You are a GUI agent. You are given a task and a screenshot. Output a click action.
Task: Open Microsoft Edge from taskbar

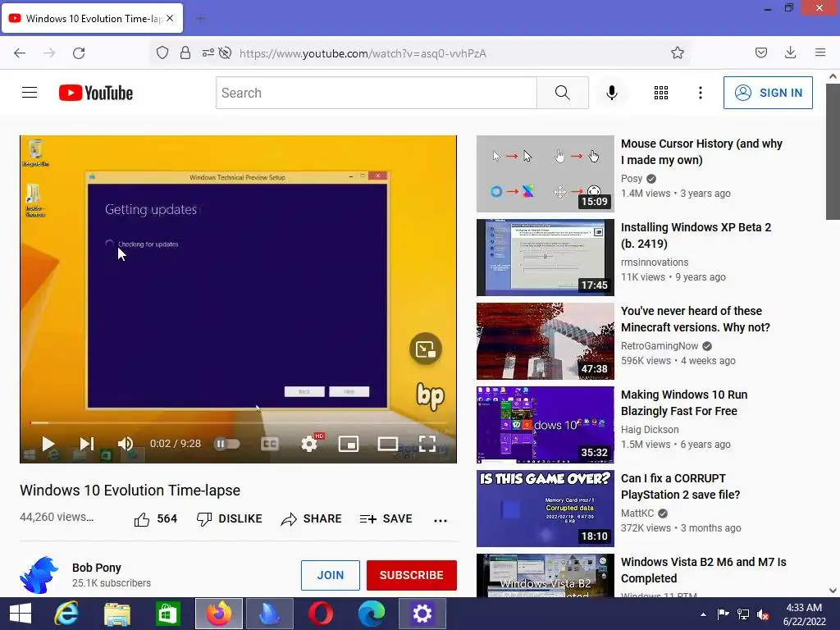(x=372, y=614)
